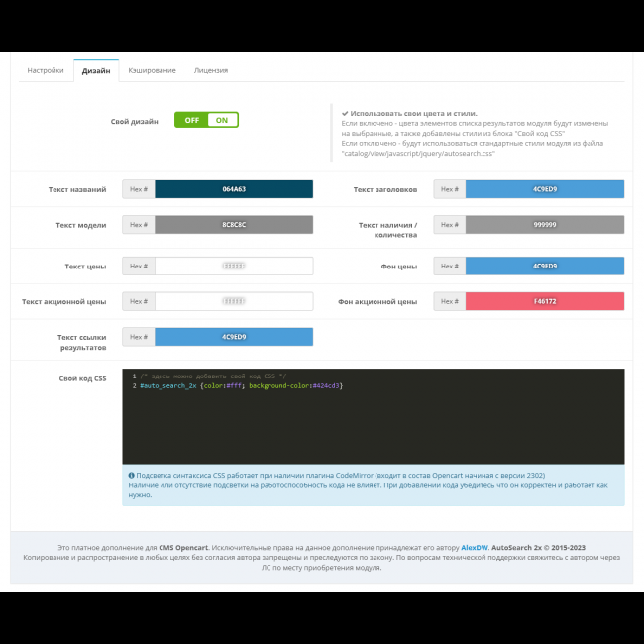Click the checkmark icon before Использовать свои цвета
Image resolution: width=644 pixels, height=644 pixels.
[x=345, y=113]
